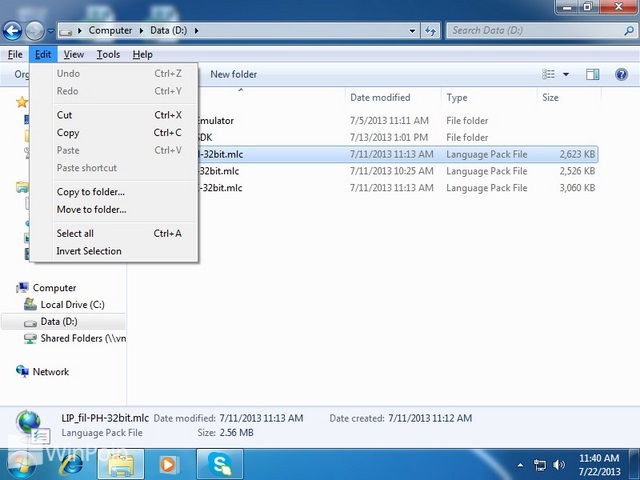Image resolution: width=640 pixels, height=480 pixels.
Task: Open the View menu
Action: [x=73, y=54]
